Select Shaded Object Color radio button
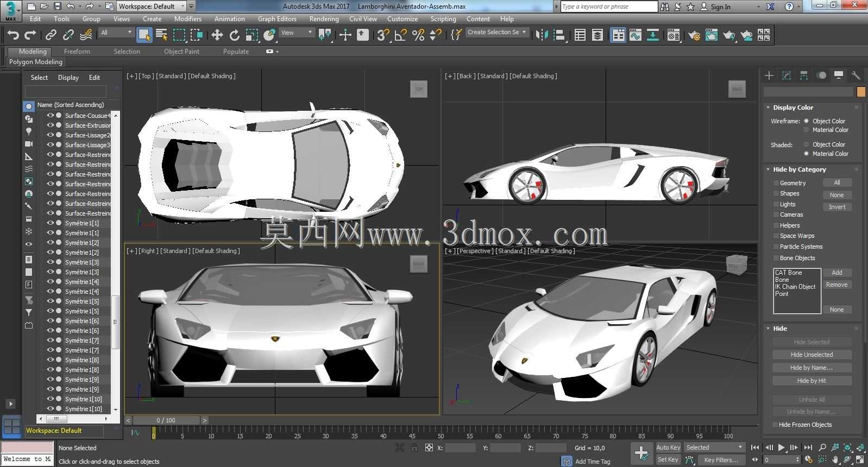 (807, 144)
